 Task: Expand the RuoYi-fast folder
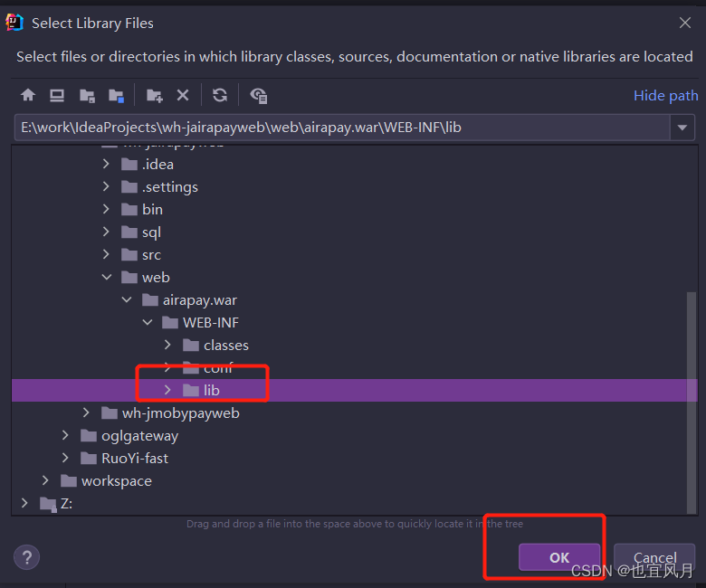click(x=65, y=458)
